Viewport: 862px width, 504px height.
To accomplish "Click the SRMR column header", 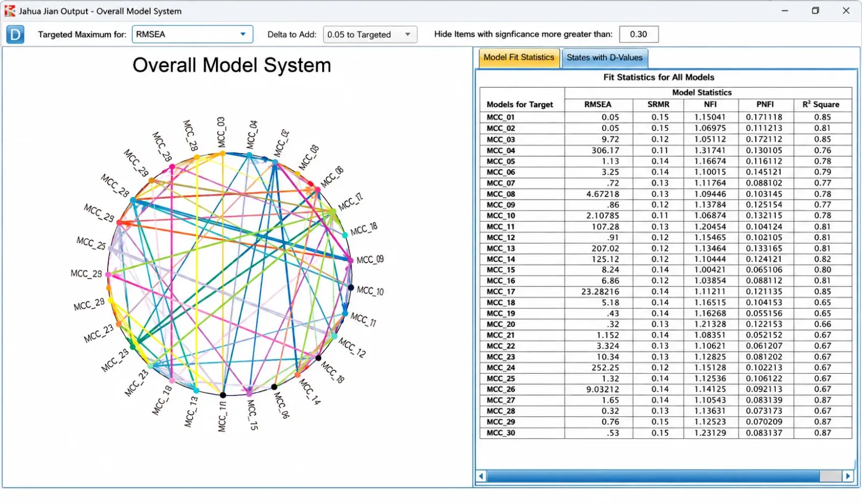I will [658, 104].
